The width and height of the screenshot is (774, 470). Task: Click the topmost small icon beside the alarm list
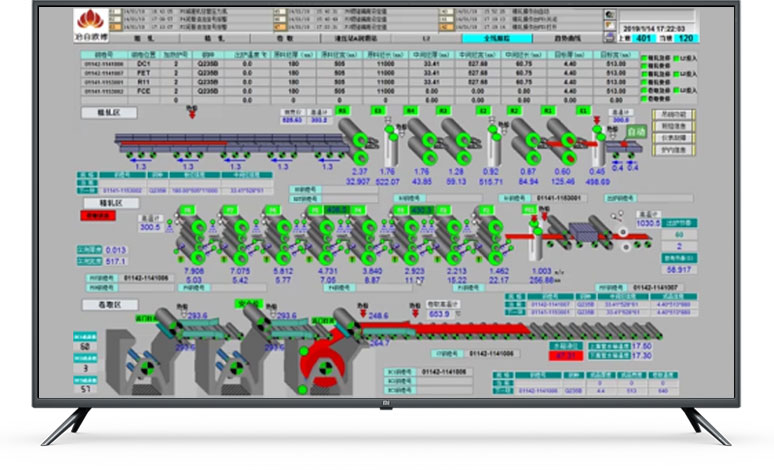(x=610, y=14)
